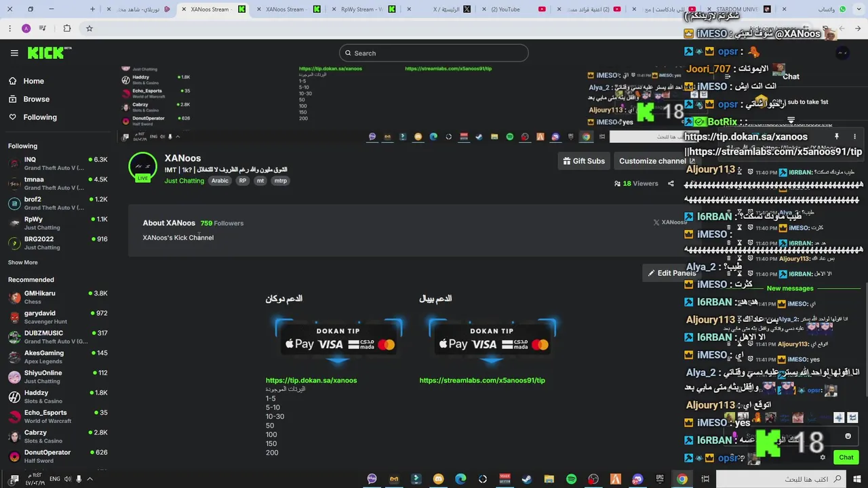The height and width of the screenshot is (488, 868).
Task: Open brof2 channel in Following list
Action: pos(58,203)
